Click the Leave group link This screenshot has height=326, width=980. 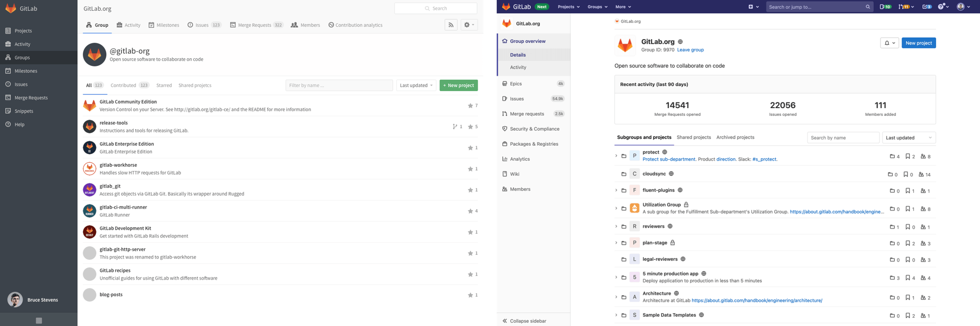(x=690, y=50)
